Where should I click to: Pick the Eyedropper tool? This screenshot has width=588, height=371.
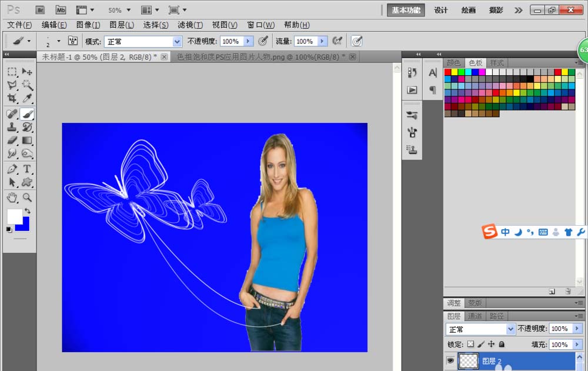tap(27, 99)
